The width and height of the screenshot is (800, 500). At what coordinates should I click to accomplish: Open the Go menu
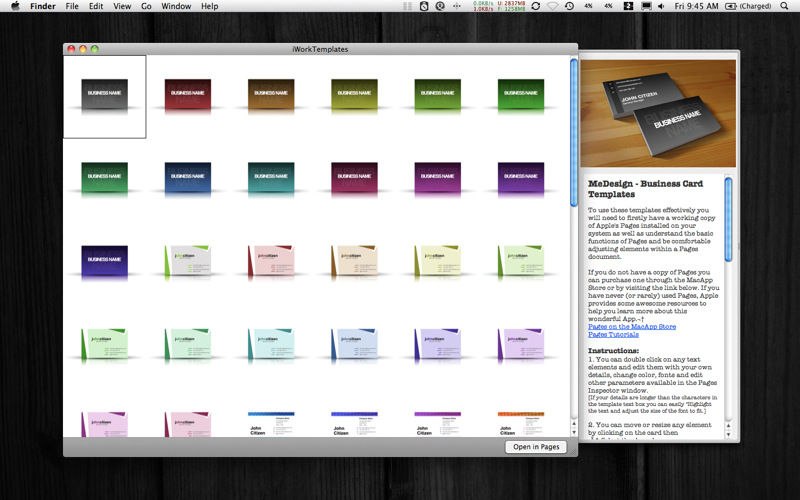point(146,6)
